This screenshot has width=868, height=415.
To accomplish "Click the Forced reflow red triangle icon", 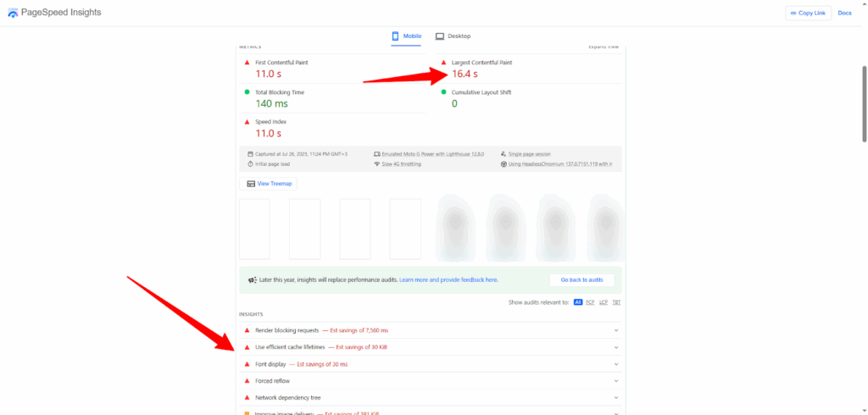I will 247,380.
